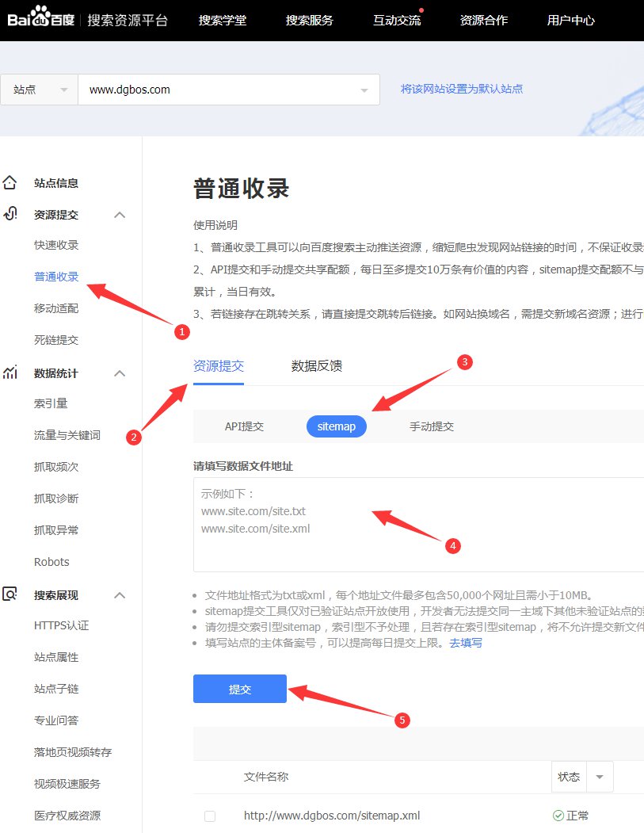This screenshot has width=644, height=833.
Task: Click the link icon beside 资源提交
Action: 10,214
